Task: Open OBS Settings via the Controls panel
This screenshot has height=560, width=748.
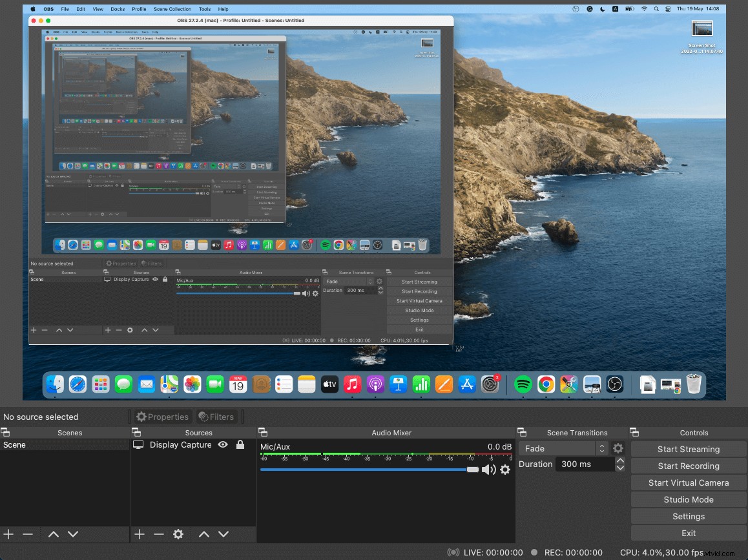Action: (x=688, y=516)
